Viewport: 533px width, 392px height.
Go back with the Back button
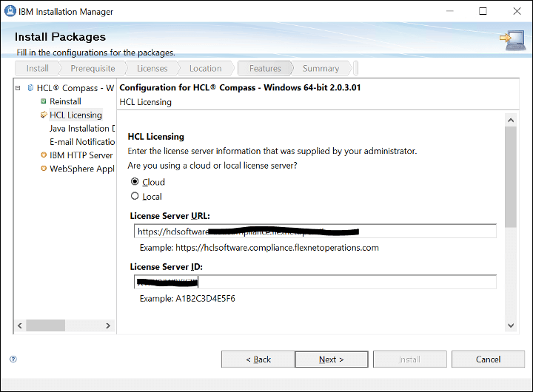pos(258,359)
